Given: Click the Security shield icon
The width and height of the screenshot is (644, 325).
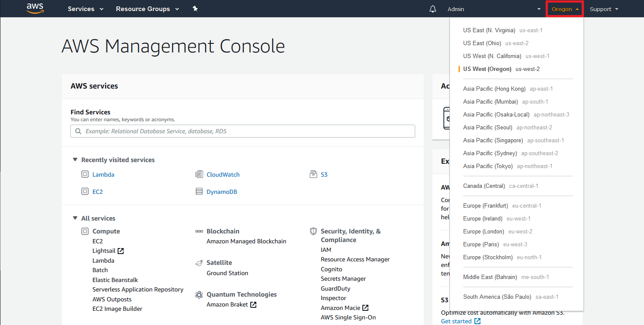Looking at the screenshot, I should (313, 231).
